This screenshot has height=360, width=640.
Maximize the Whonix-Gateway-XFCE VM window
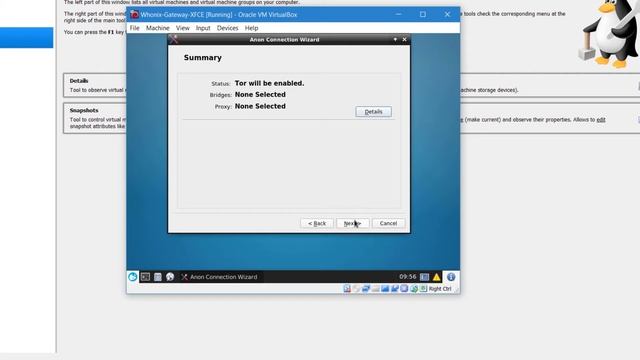click(423, 14)
